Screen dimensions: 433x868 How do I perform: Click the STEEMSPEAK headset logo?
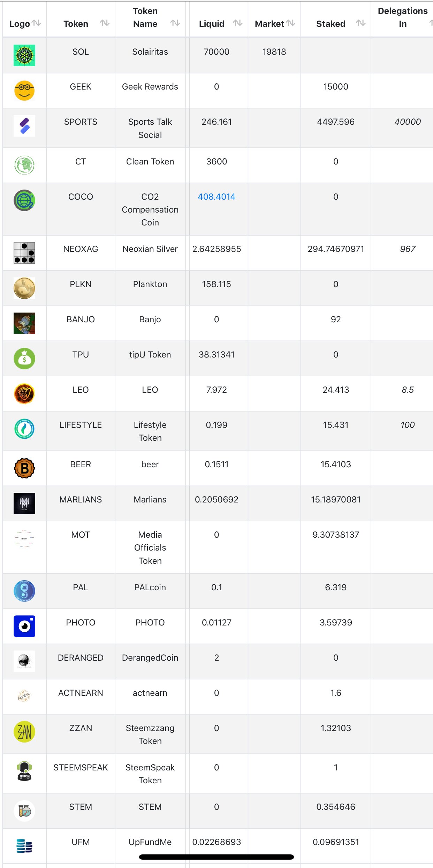point(24,771)
